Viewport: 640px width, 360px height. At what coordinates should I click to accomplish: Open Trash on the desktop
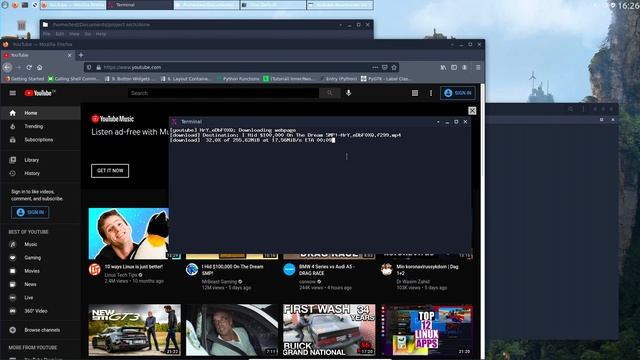pyautogui.click(x=21, y=26)
